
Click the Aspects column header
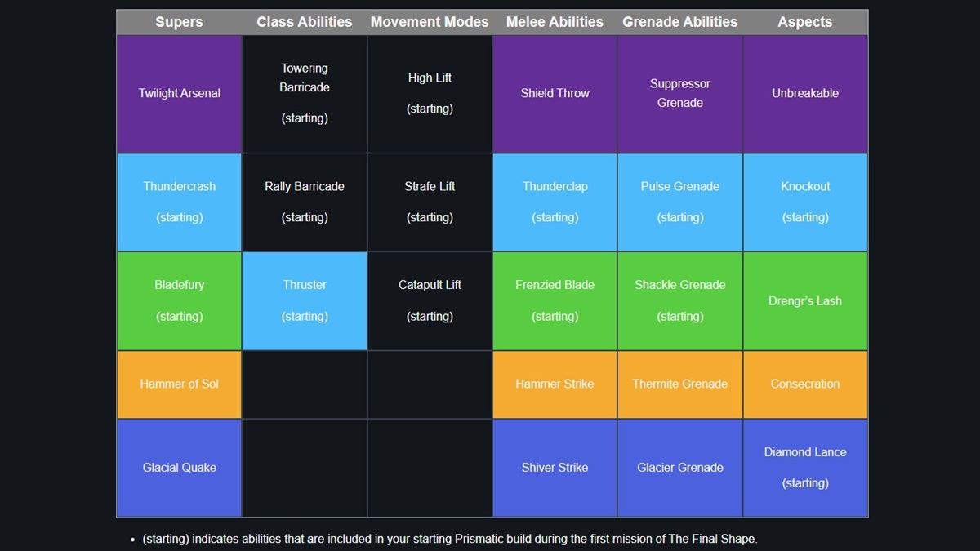[x=805, y=22]
